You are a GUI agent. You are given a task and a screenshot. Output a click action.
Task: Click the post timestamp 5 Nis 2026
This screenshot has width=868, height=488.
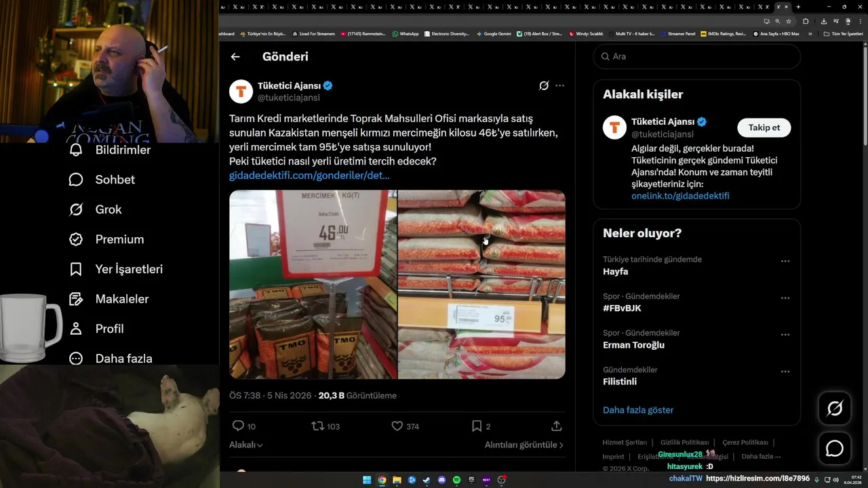[270, 395]
